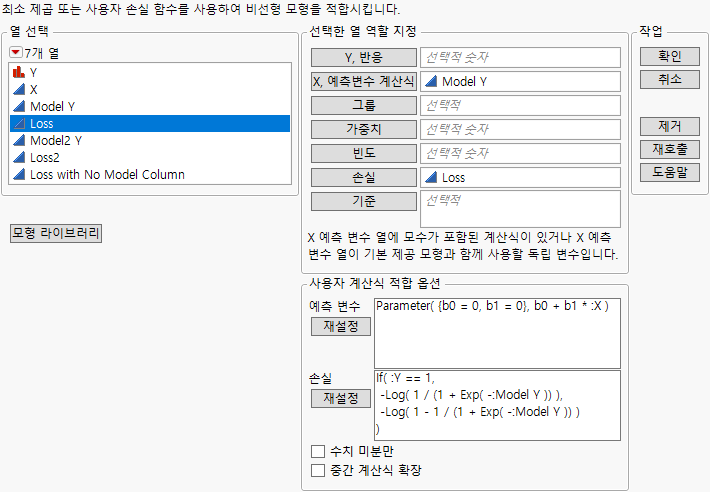This screenshot has height=492, width=710.
Task: Click the blue icon beside Model2 Y
Action: [19, 140]
